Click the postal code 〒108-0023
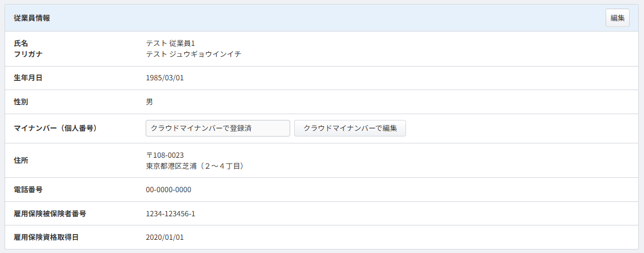 click(165, 155)
